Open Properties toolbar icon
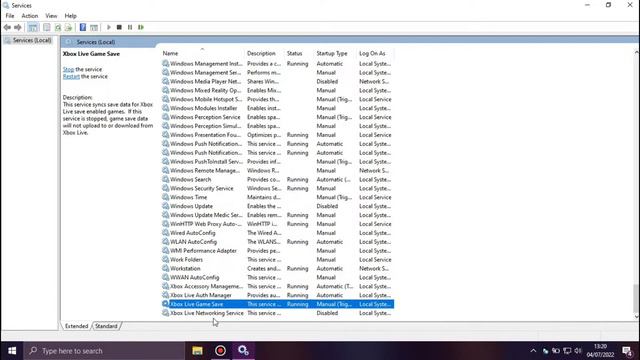Image resolution: width=640 pixels, height=360 pixels. (x=47, y=27)
